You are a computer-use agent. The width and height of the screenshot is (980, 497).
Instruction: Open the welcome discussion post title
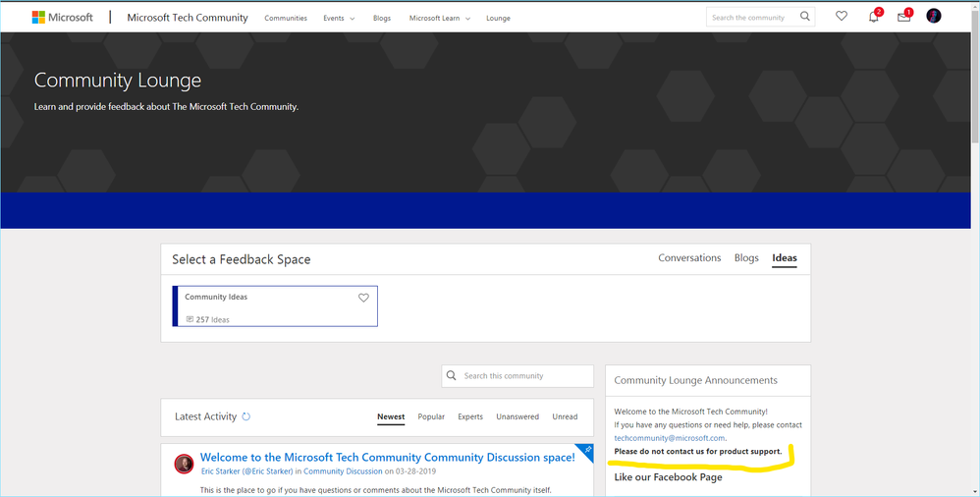tap(388, 457)
